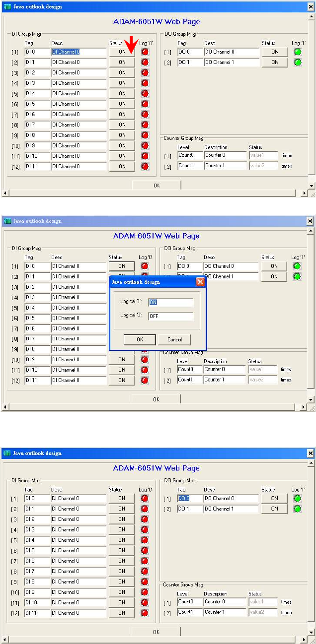This screenshot has width=316, height=644.
Task: Click Count0 level field in first screenshot
Action: 190,155
